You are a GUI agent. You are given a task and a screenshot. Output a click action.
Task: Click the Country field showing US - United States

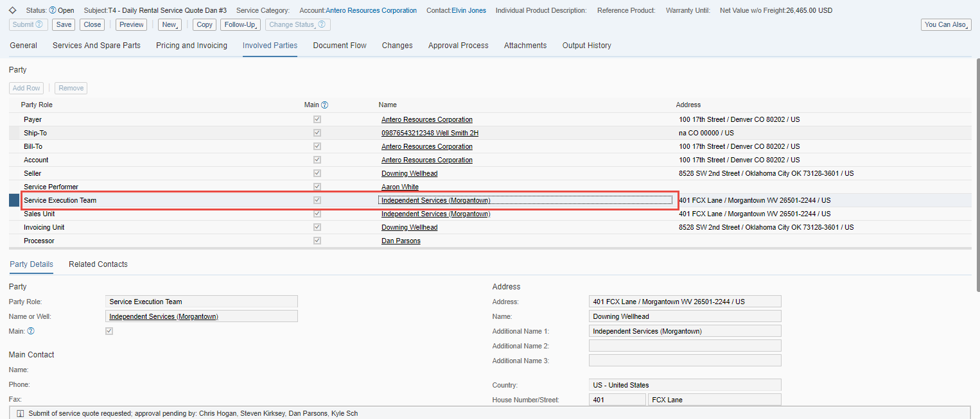pos(685,385)
